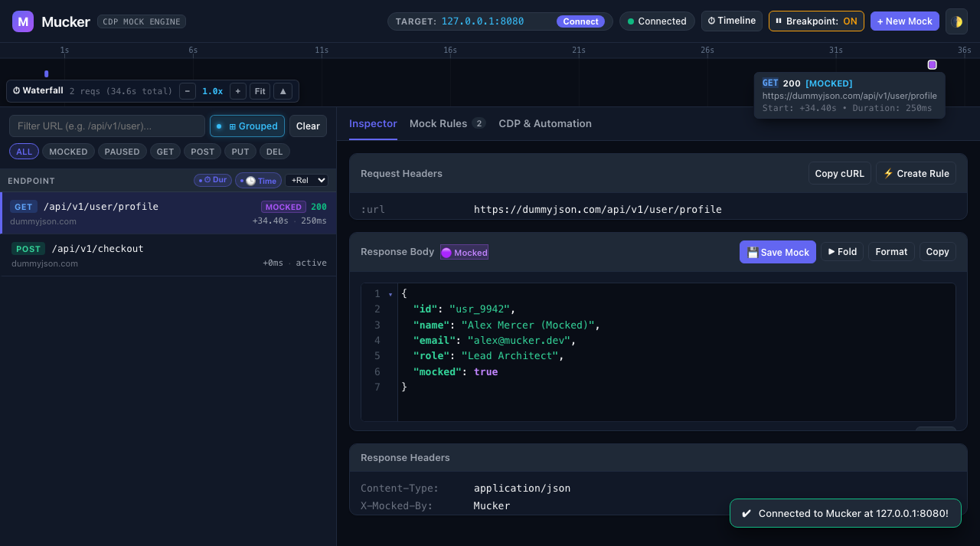980x546 pixels.
Task: Click the CDP MOCK ENGINE label badge
Action: 142,21
